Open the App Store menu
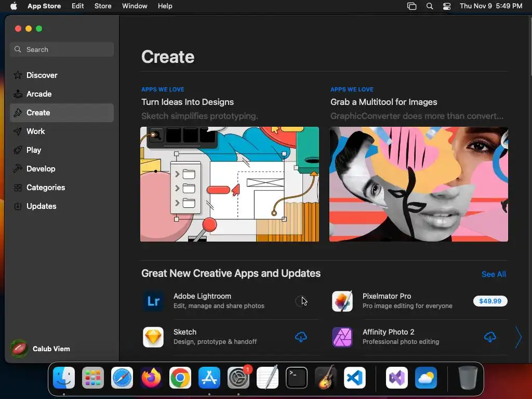The width and height of the screenshot is (532, 399). coord(44,6)
